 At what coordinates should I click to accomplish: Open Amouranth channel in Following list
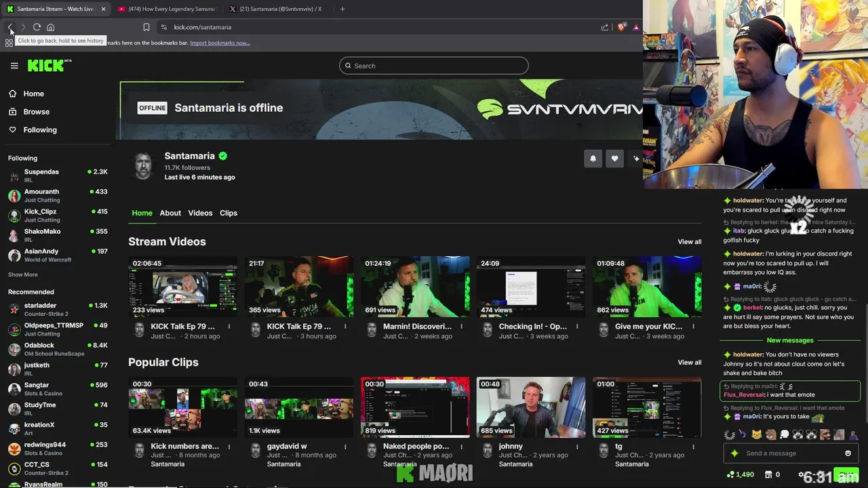[58, 195]
